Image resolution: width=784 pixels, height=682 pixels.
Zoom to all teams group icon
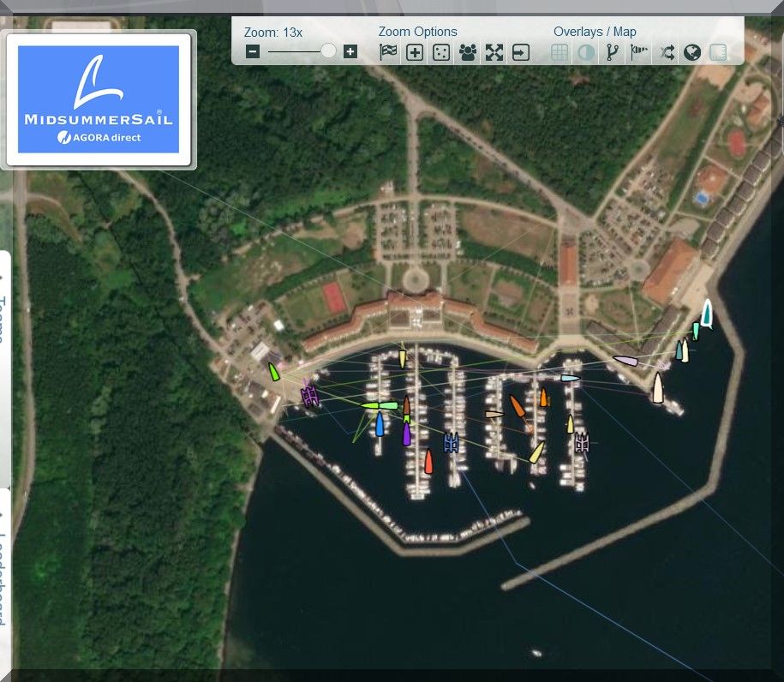point(467,52)
